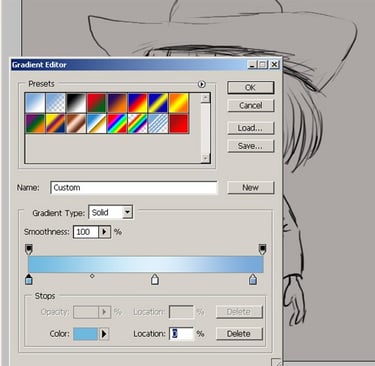Image resolution: width=375 pixels, height=366 pixels.
Task: Select the Foreground to Transparent gradient preset
Action: pos(56,103)
